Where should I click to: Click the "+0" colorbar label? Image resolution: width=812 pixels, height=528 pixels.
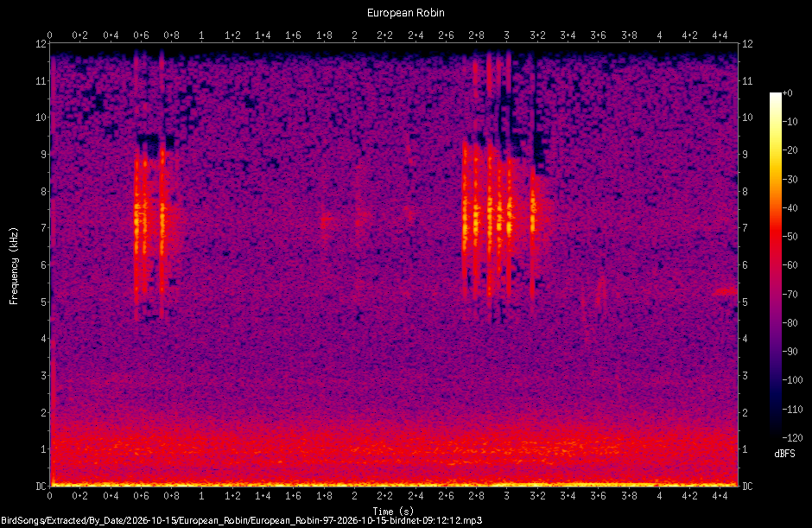[x=787, y=93]
